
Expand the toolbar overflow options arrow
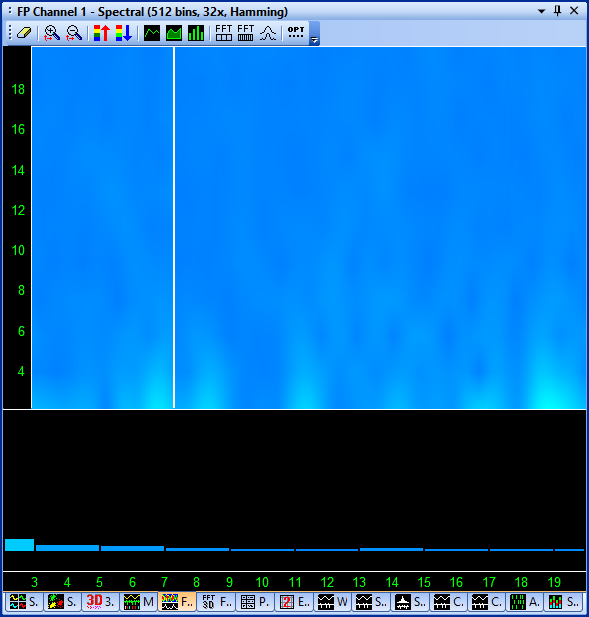point(314,39)
